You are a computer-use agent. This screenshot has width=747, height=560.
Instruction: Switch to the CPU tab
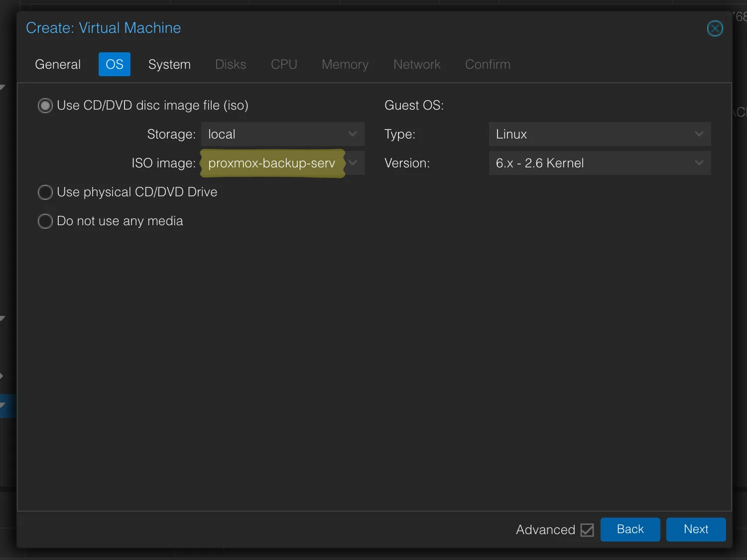284,64
